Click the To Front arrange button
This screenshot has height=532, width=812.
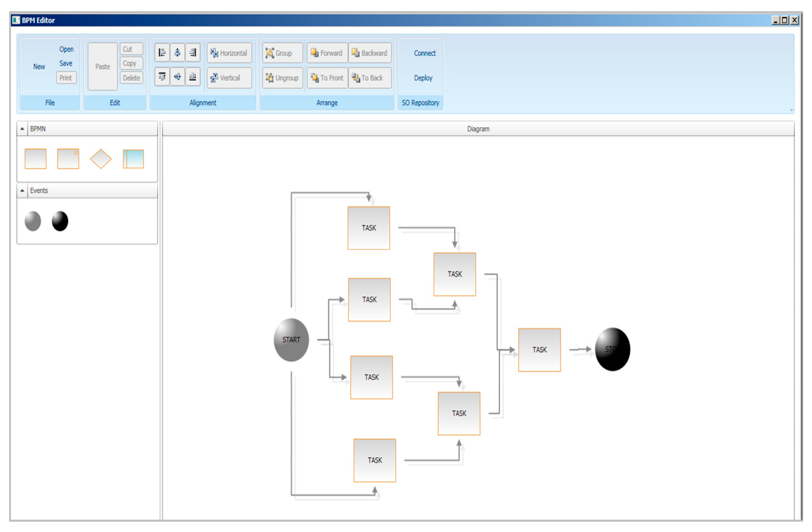click(x=327, y=78)
